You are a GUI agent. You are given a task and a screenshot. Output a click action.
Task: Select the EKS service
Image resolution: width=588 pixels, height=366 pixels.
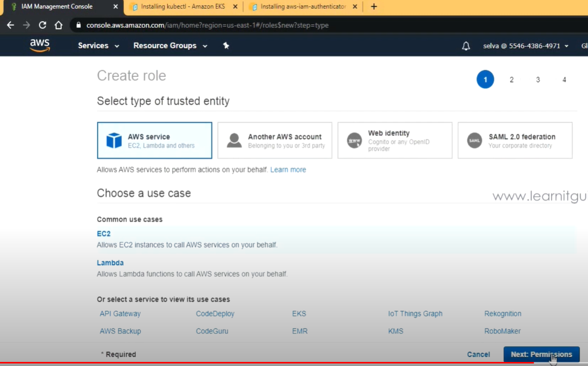coord(299,313)
